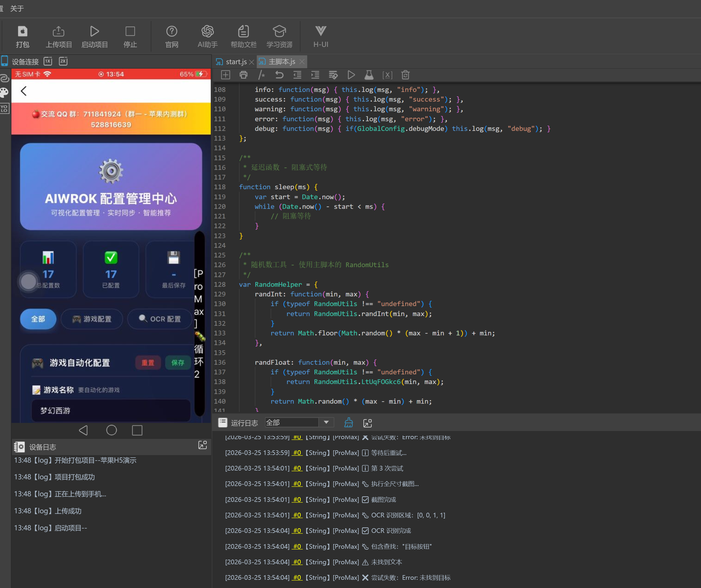Image resolution: width=701 pixels, height=588 pixels.
Task: Clear run log with the broom icon
Action: pos(348,423)
